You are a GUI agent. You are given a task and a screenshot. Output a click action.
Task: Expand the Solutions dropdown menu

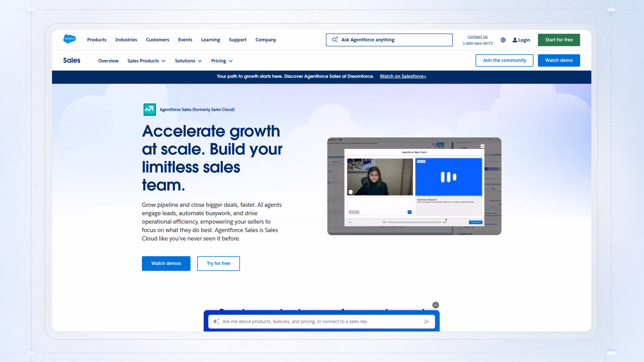[x=188, y=61]
